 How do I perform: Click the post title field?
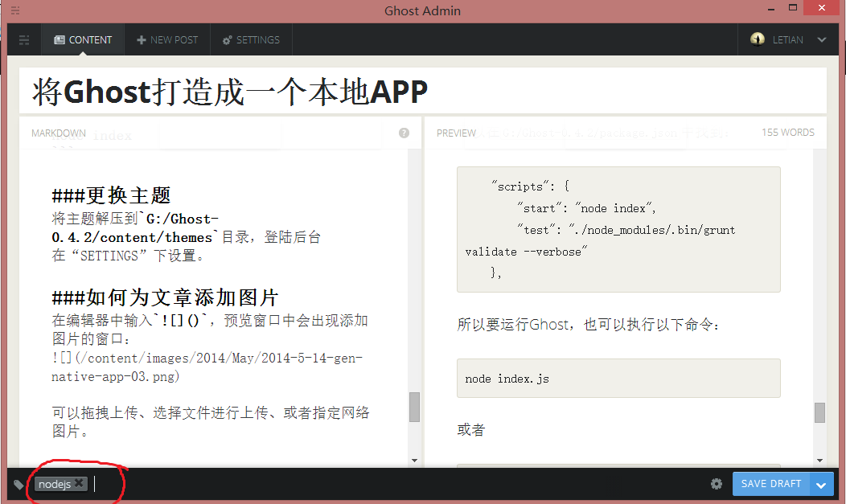click(x=422, y=91)
